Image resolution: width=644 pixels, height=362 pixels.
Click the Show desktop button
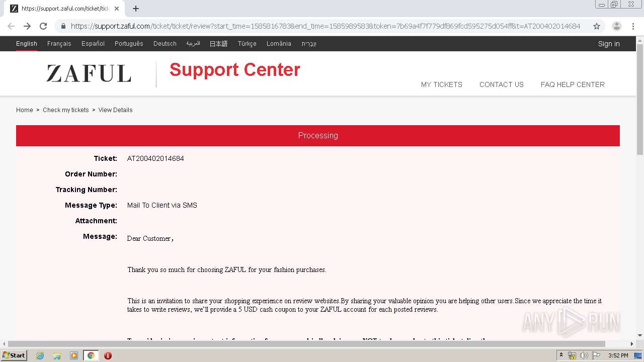pyautogui.click(x=638, y=355)
